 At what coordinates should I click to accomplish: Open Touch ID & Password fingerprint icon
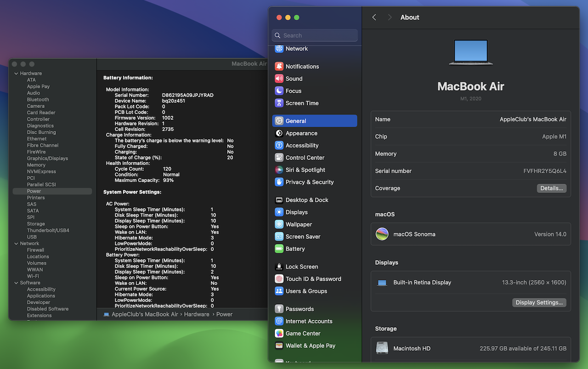point(279,279)
